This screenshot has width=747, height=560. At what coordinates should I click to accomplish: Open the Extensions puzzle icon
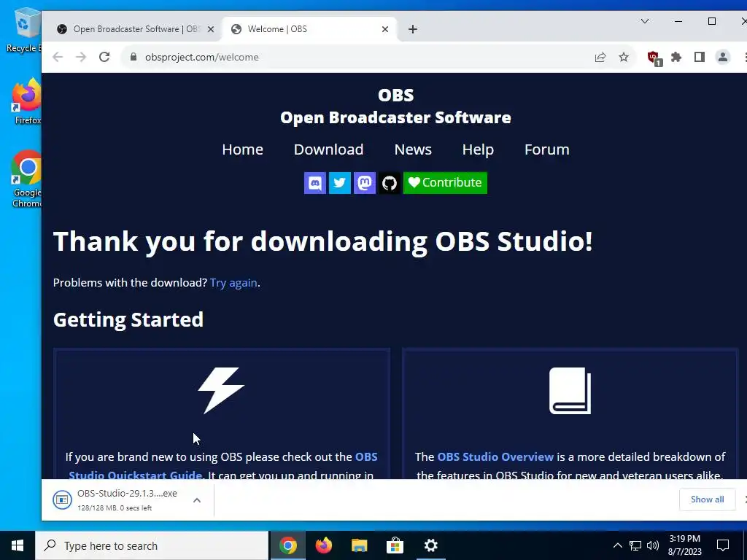pos(676,57)
